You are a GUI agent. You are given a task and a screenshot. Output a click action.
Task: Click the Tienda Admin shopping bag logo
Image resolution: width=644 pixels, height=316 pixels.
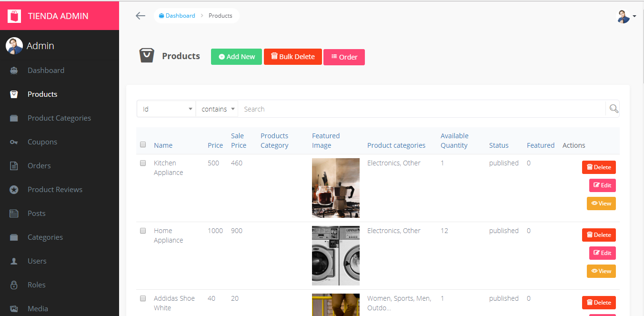pyautogui.click(x=14, y=16)
